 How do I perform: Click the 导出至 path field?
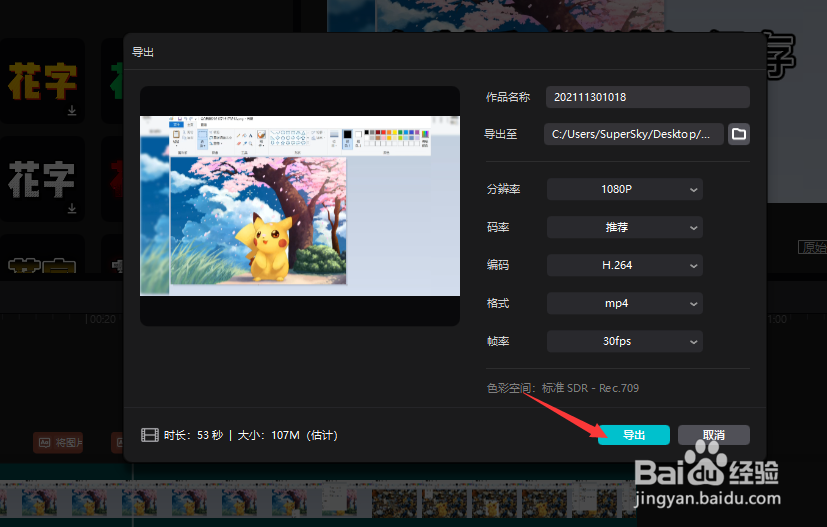(x=633, y=134)
